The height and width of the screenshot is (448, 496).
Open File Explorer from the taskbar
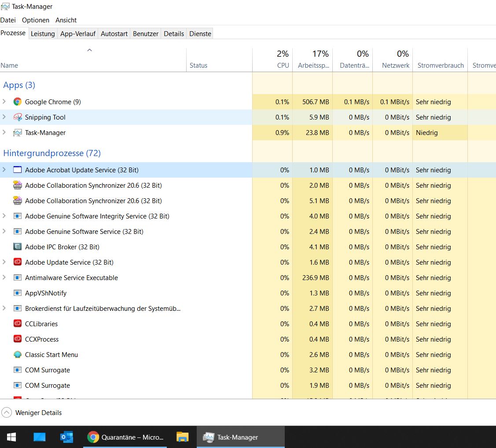pos(182,436)
